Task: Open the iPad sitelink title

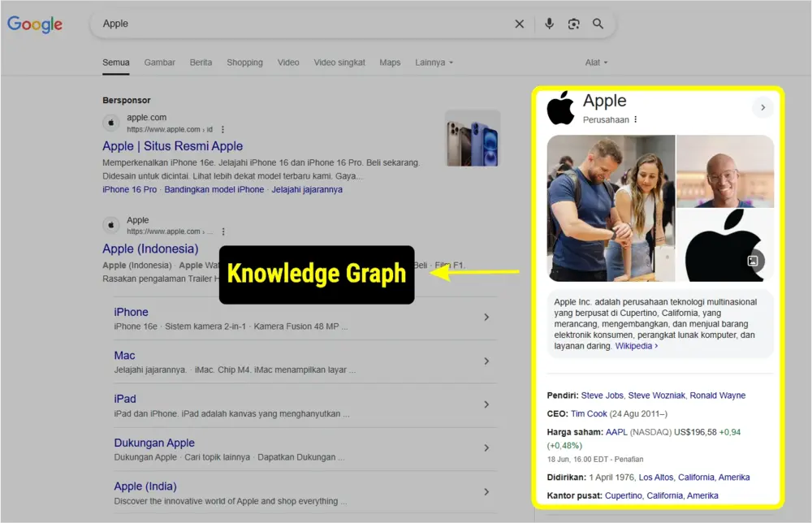Action: coord(125,400)
